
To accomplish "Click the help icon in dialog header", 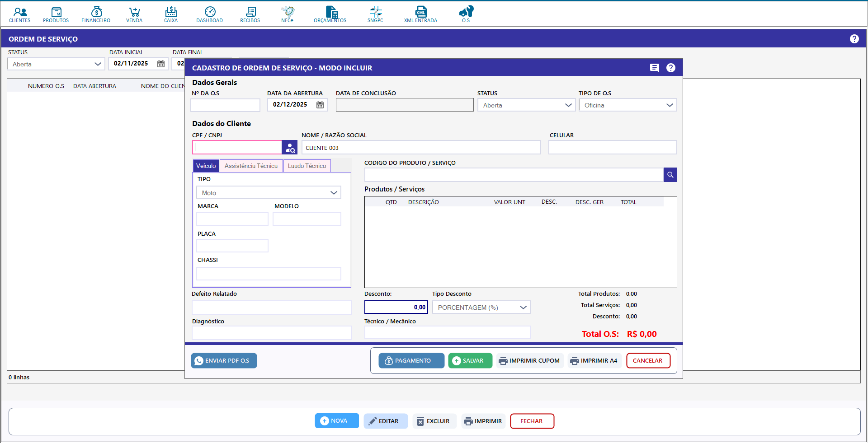I will point(671,68).
